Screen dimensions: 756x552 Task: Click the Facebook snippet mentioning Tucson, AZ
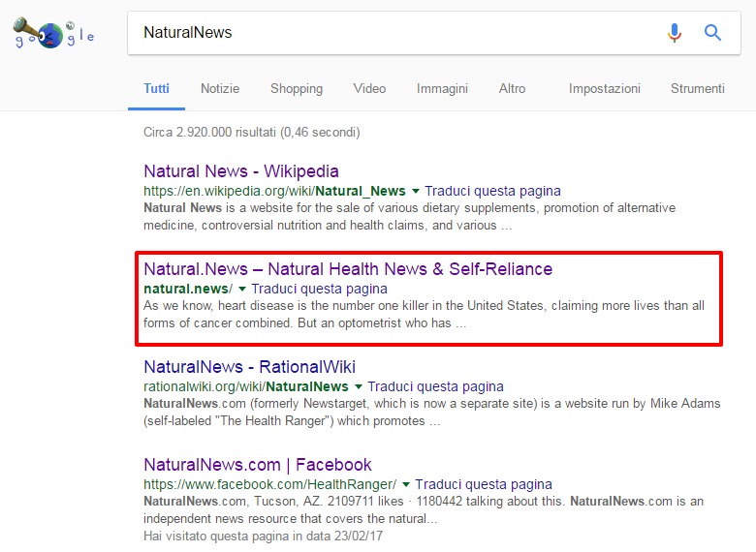coord(424,510)
